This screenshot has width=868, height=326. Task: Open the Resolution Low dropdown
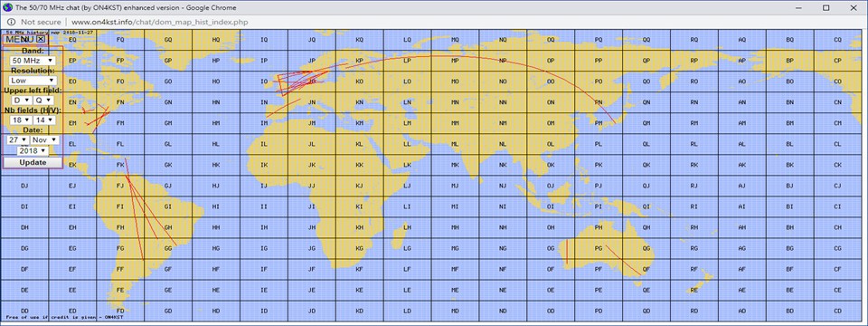pyautogui.click(x=33, y=81)
